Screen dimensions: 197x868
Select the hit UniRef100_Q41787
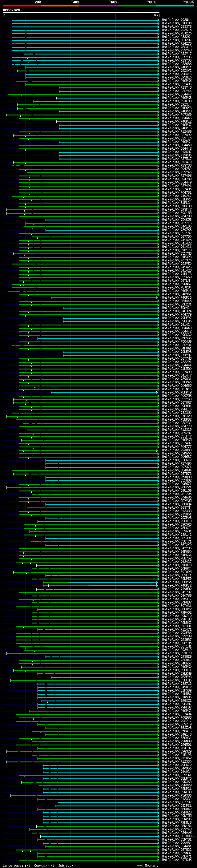coord(176,592)
